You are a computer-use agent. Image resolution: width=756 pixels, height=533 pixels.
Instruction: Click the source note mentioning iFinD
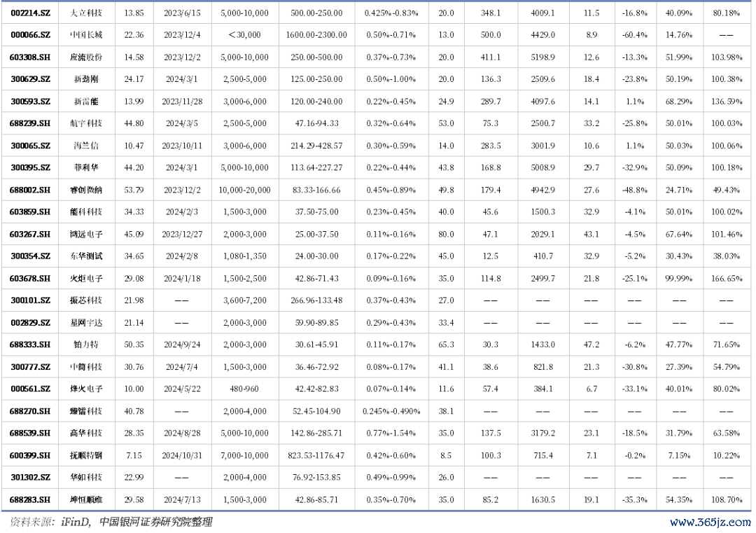tap(111, 522)
